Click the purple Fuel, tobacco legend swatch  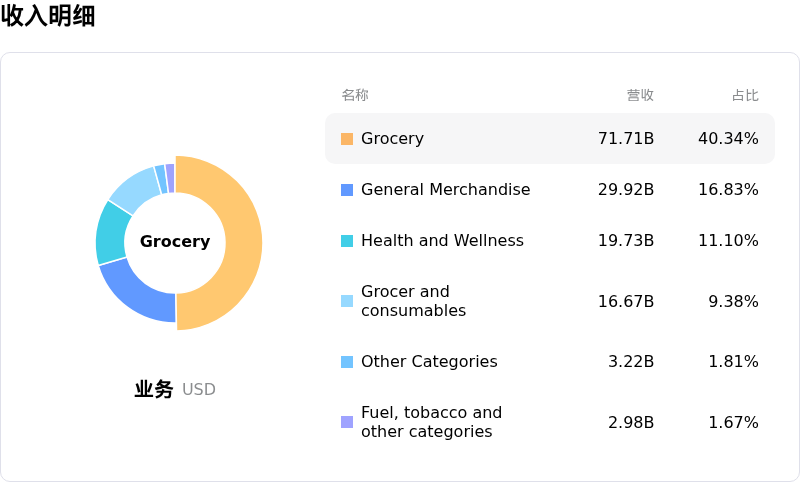[x=347, y=422]
